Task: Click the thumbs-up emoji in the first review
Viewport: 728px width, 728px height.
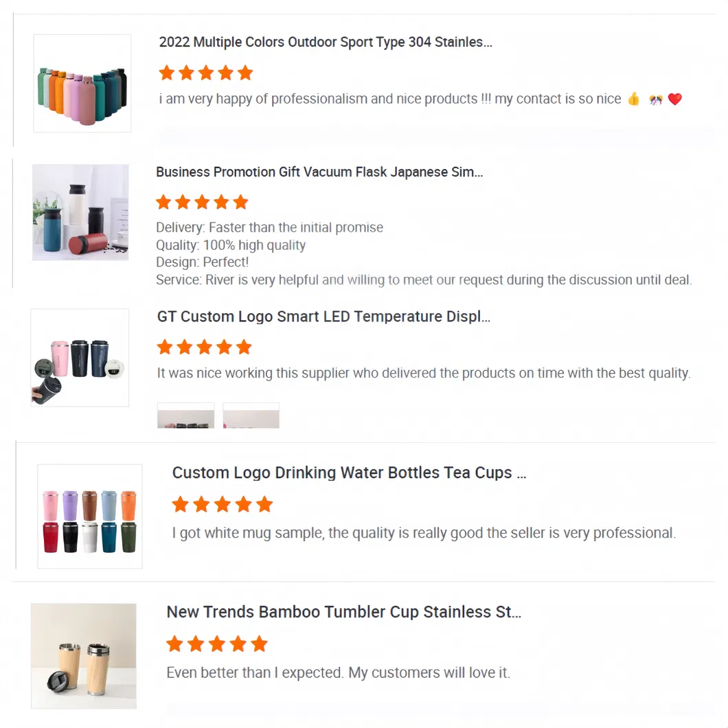Action: coord(633,100)
